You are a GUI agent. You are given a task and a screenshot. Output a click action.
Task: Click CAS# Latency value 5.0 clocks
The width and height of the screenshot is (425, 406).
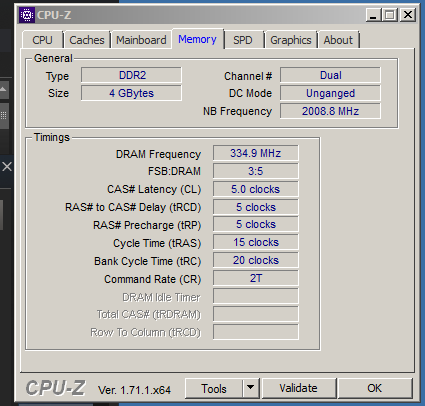[256, 189]
